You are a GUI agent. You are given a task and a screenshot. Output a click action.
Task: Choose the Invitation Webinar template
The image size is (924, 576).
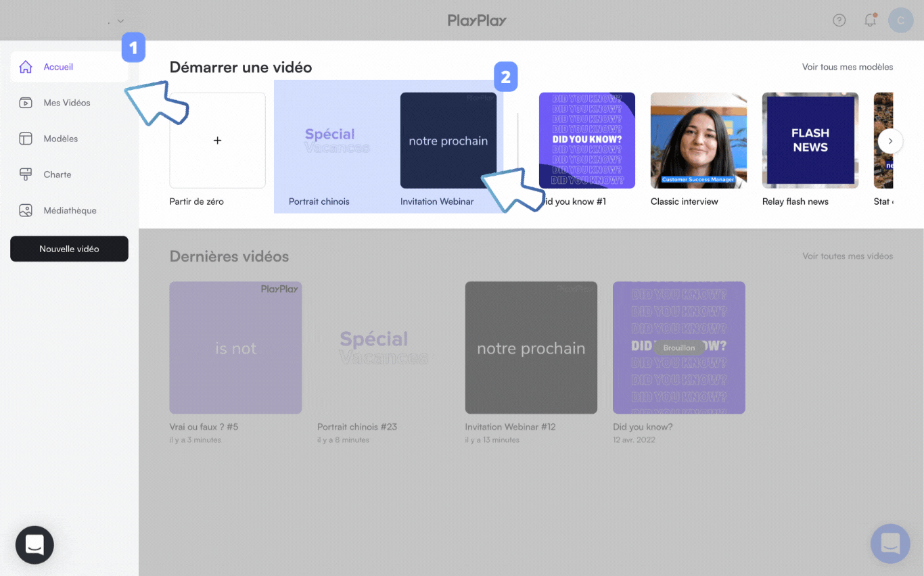pyautogui.click(x=448, y=141)
